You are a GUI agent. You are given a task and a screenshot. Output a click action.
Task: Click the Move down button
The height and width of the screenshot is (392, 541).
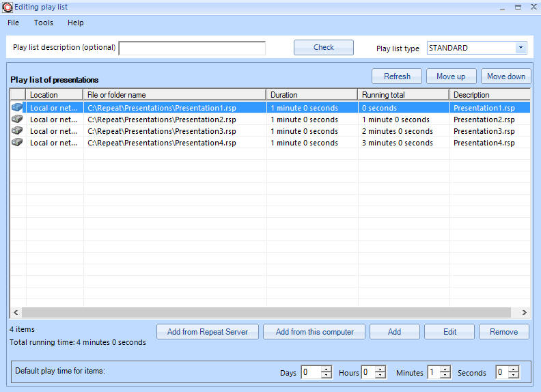pyautogui.click(x=505, y=76)
